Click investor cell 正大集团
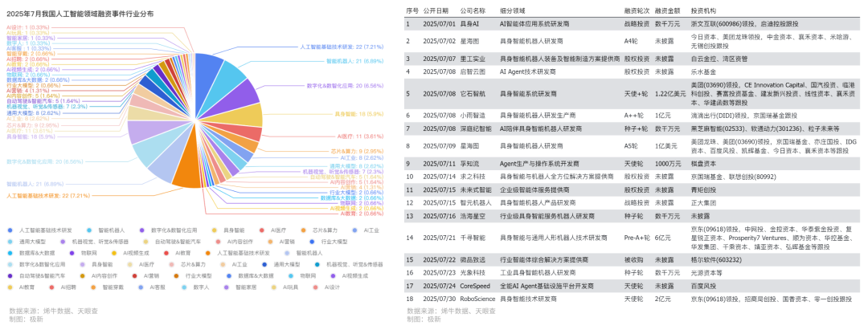868x334 pixels. coord(703,203)
